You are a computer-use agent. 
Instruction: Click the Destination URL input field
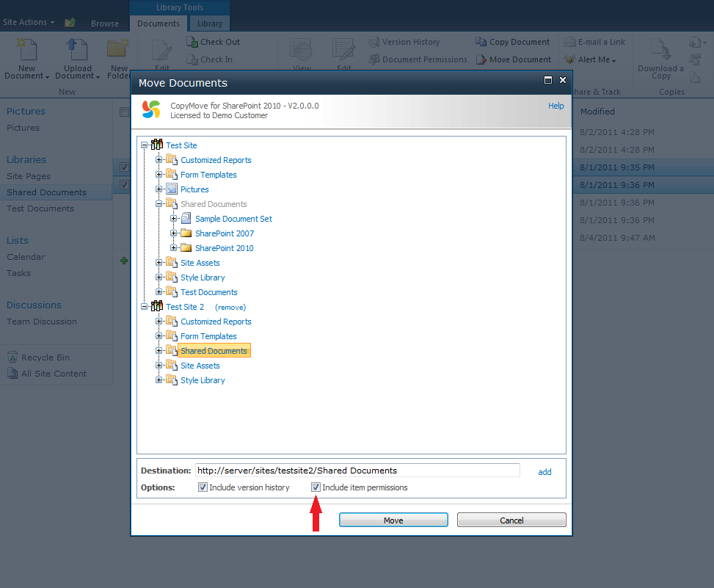click(357, 471)
